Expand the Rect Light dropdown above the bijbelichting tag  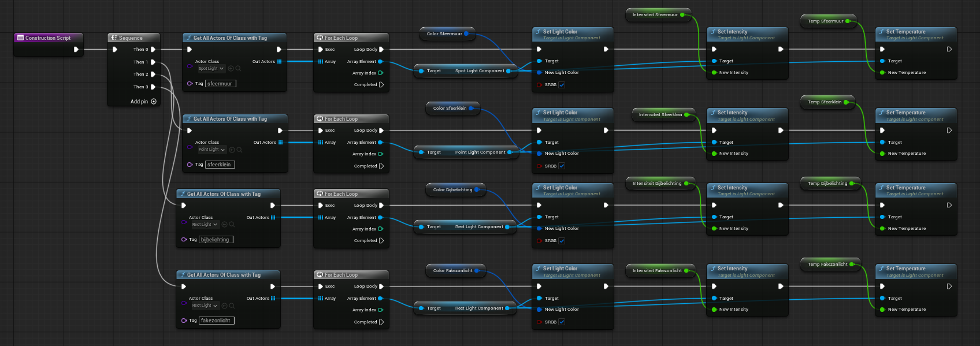point(205,225)
